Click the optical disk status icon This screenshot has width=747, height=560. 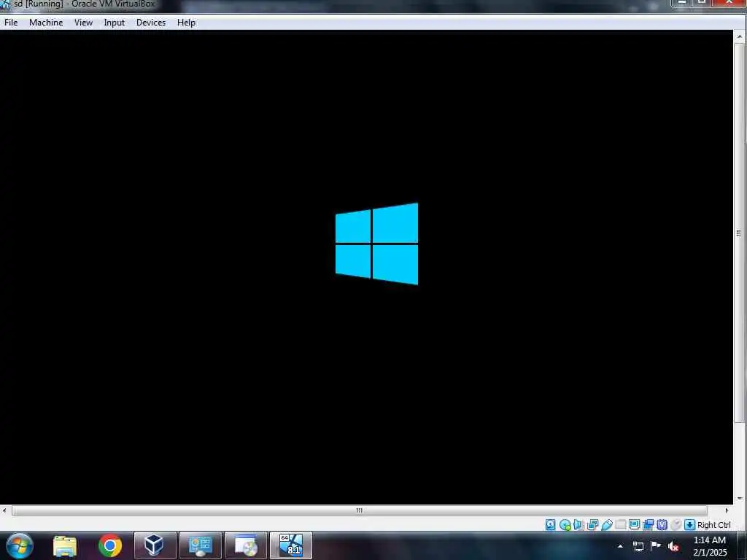point(565,525)
